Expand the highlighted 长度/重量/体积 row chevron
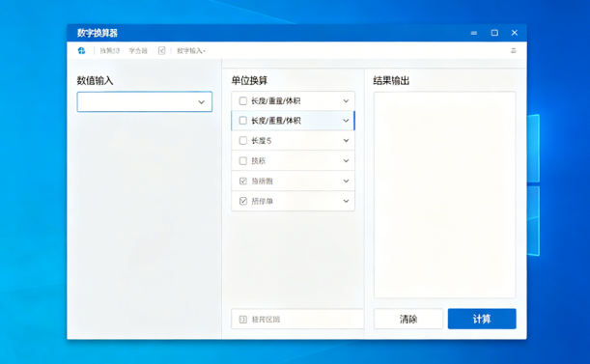590x364 pixels. click(346, 121)
